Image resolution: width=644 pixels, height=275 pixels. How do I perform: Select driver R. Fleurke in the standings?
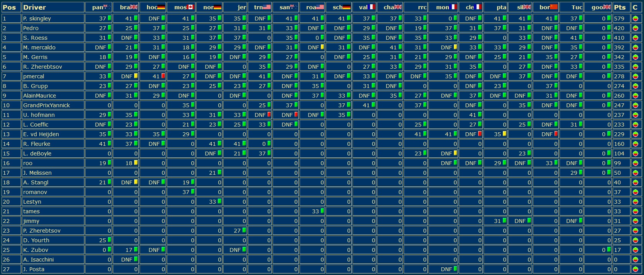pos(37,144)
